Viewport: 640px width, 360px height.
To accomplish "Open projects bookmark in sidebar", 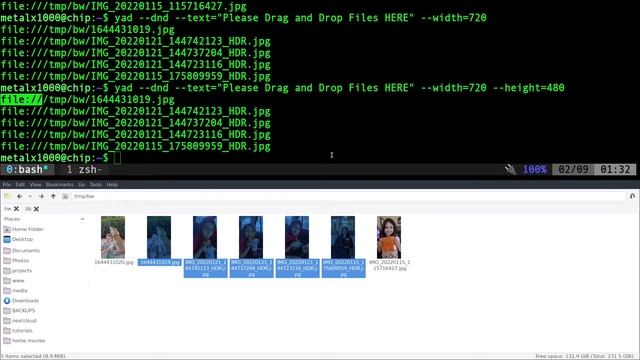I will click(x=18, y=271).
